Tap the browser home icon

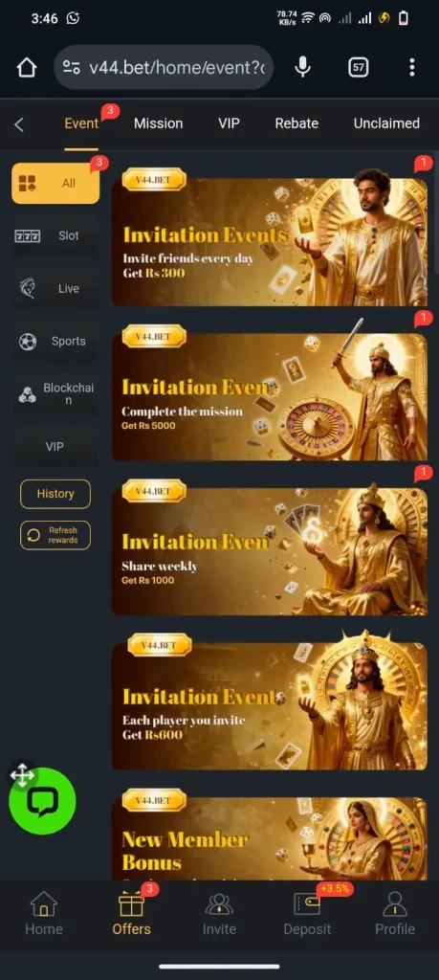pyautogui.click(x=26, y=68)
